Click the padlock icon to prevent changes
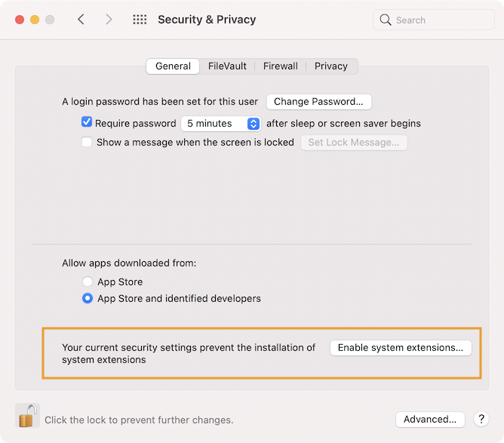Image resolution: width=504 pixels, height=443 pixels. coord(27,415)
